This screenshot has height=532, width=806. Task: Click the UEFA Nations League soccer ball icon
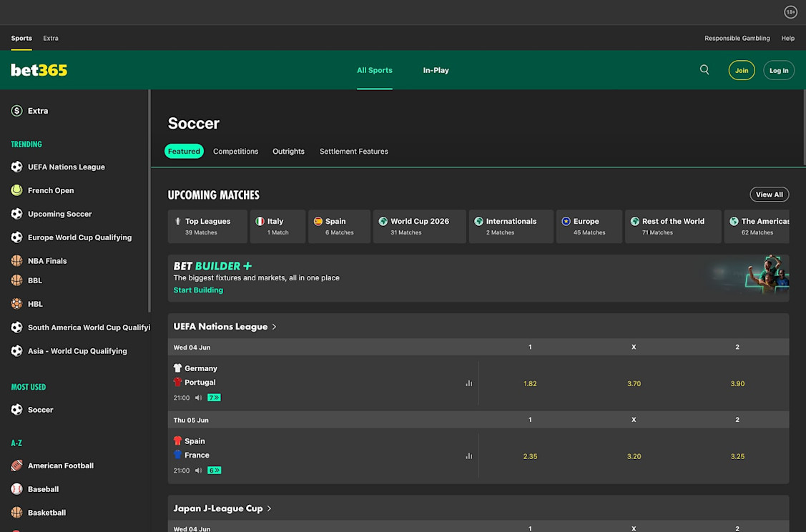[17, 167]
